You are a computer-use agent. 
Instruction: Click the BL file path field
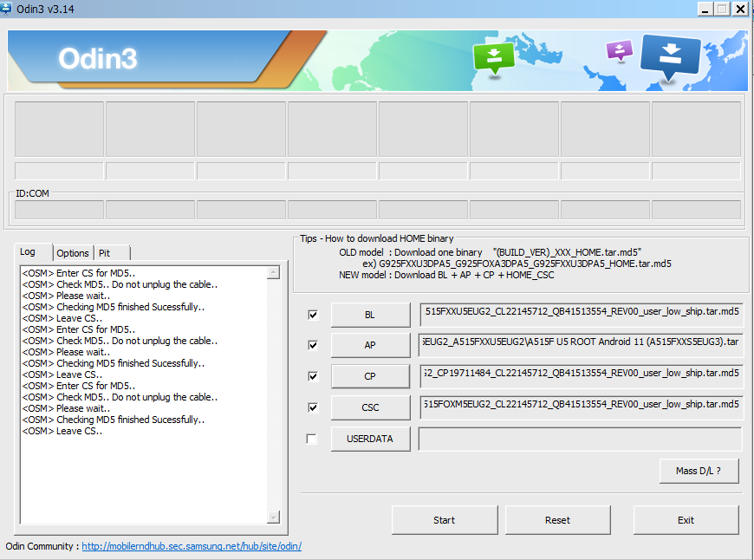click(x=581, y=315)
